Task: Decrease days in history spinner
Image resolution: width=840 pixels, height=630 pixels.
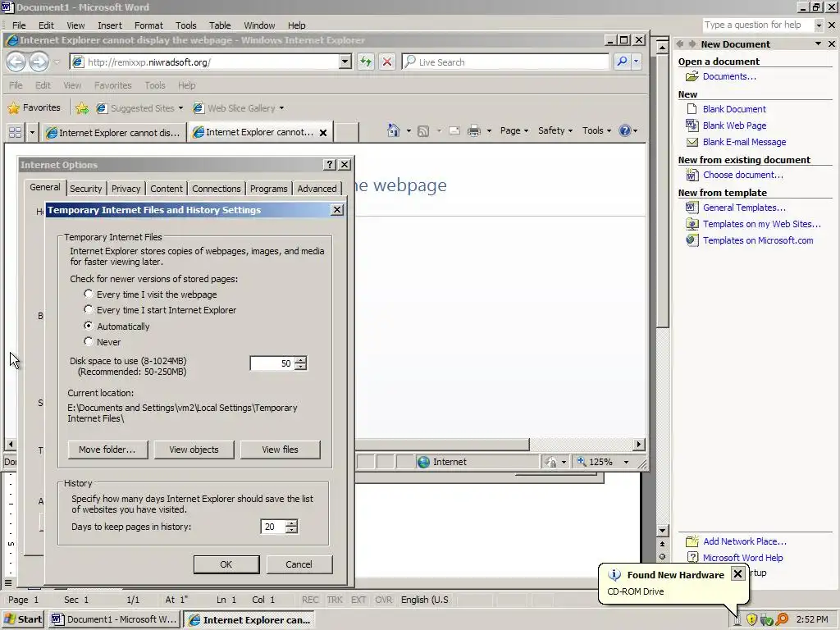Action: (291, 531)
